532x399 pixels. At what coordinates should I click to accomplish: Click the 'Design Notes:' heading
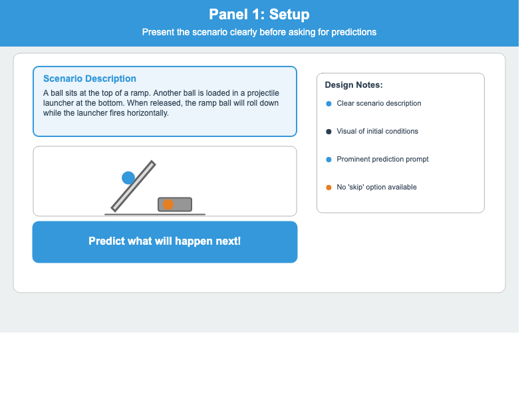pyautogui.click(x=354, y=85)
